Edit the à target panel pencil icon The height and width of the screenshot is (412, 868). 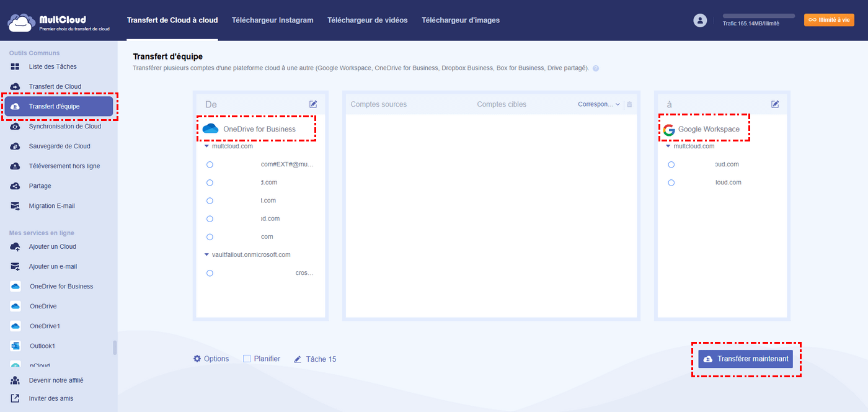coord(775,104)
